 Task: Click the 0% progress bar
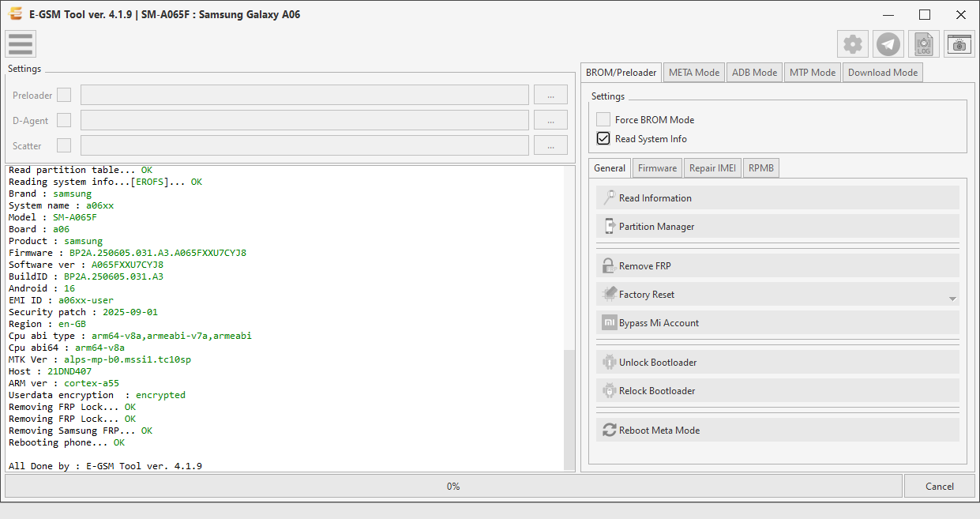tap(452, 487)
